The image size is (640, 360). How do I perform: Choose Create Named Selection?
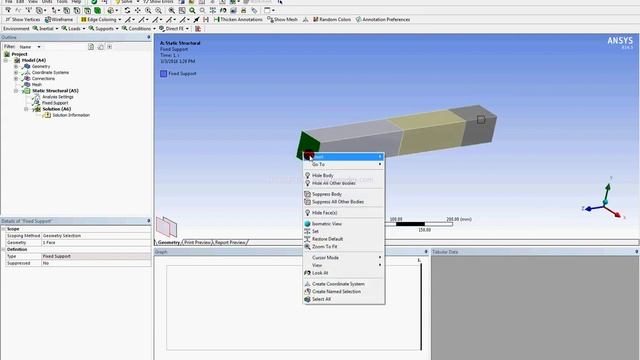(344, 292)
